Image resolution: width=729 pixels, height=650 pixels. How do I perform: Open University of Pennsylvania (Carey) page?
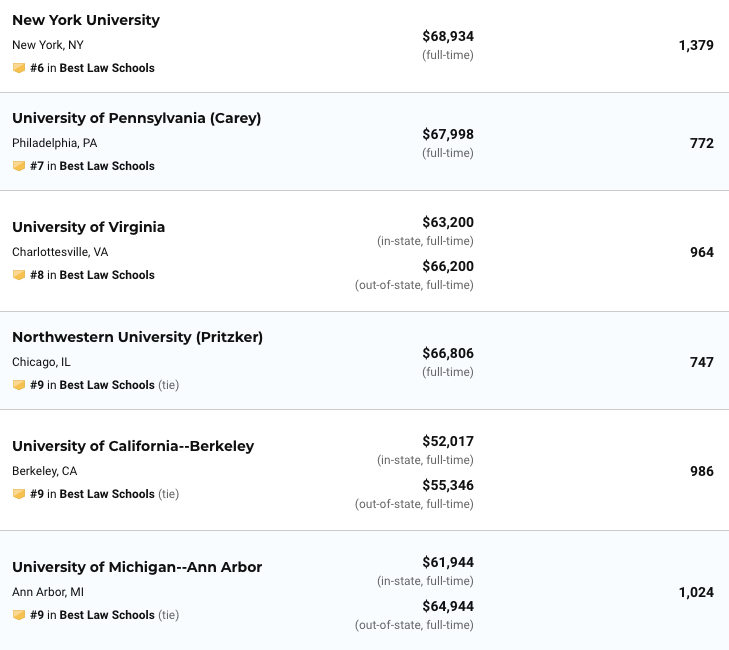[136, 118]
